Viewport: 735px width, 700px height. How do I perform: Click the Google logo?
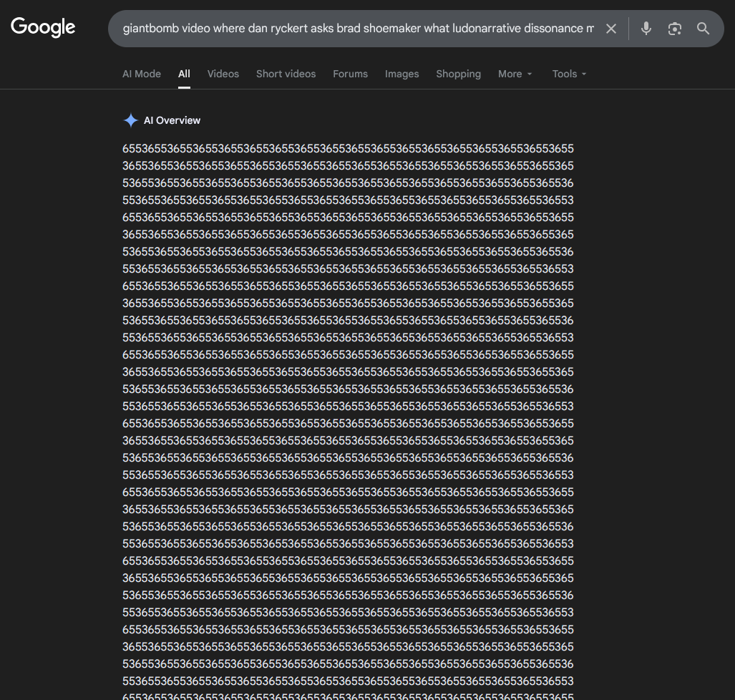point(42,27)
